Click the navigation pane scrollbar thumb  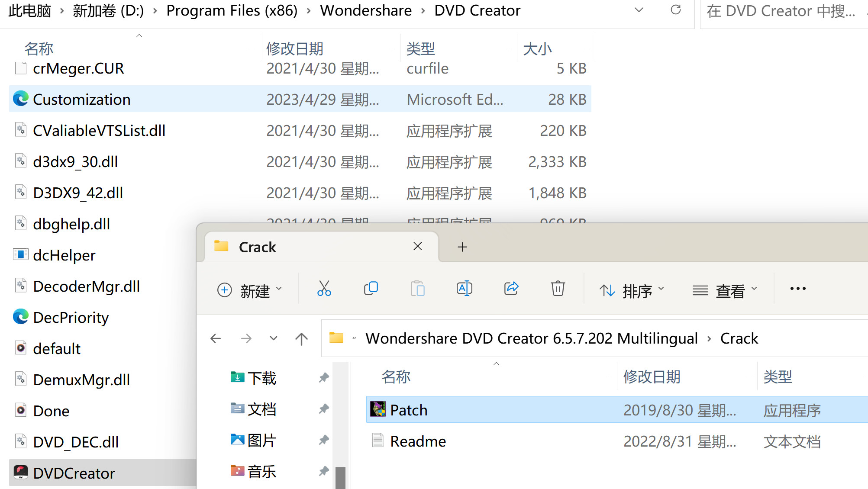(x=341, y=478)
